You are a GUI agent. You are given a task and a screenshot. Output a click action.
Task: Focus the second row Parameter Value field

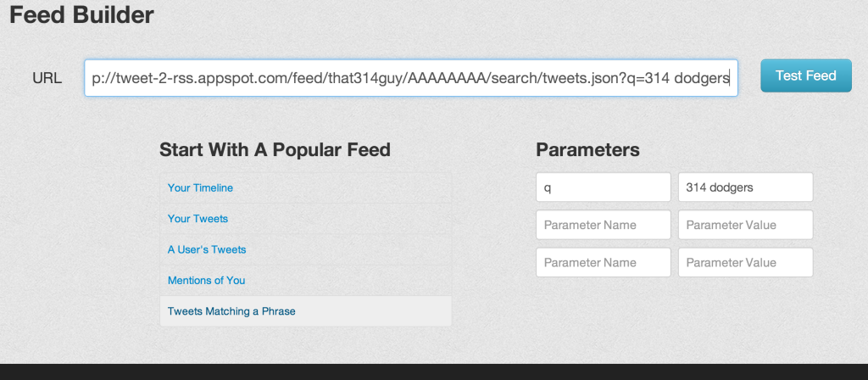click(745, 225)
